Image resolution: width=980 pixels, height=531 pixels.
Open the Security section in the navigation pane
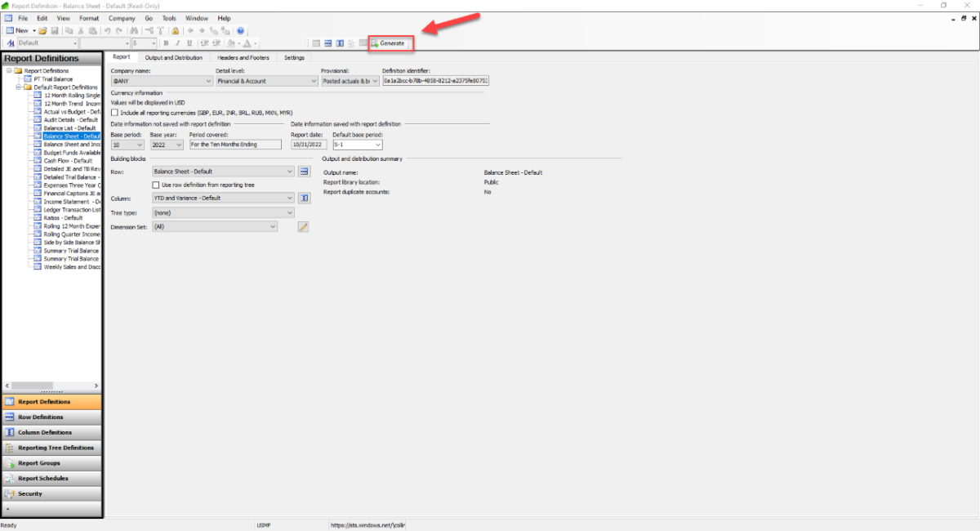point(52,493)
